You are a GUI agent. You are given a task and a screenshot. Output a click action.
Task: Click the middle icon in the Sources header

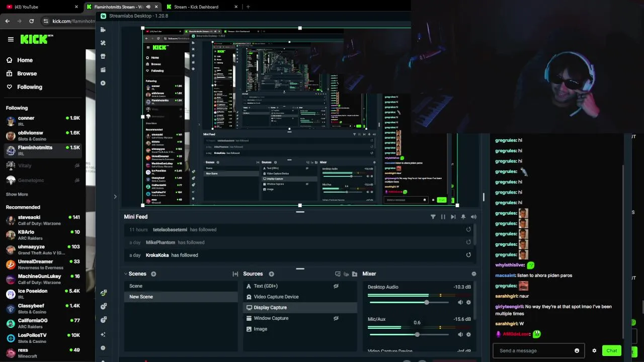pyautogui.click(x=346, y=274)
